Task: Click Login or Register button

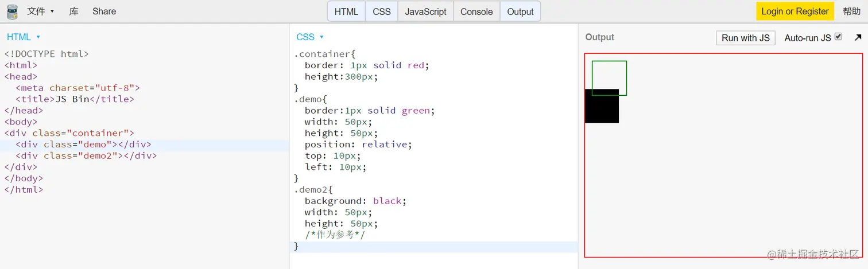Action: click(x=795, y=11)
